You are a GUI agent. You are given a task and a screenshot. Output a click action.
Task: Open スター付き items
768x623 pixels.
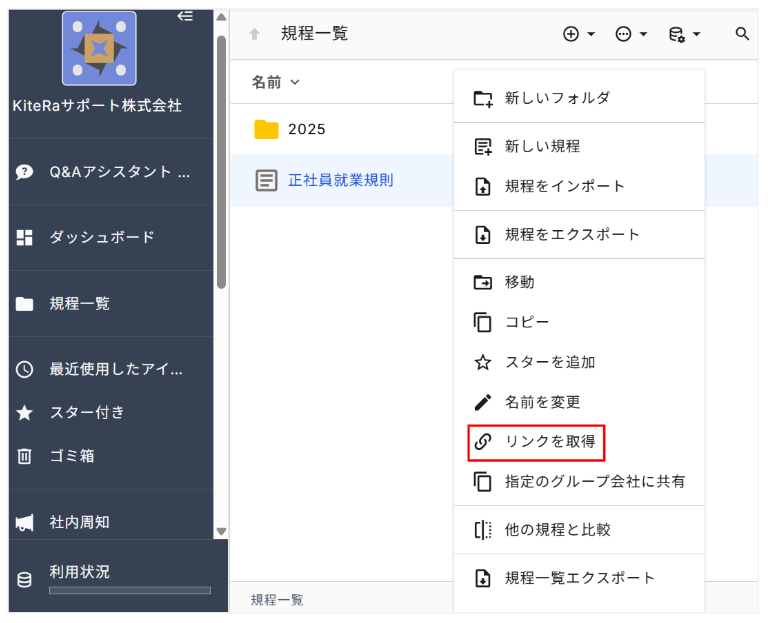pyautogui.click(x=87, y=412)
